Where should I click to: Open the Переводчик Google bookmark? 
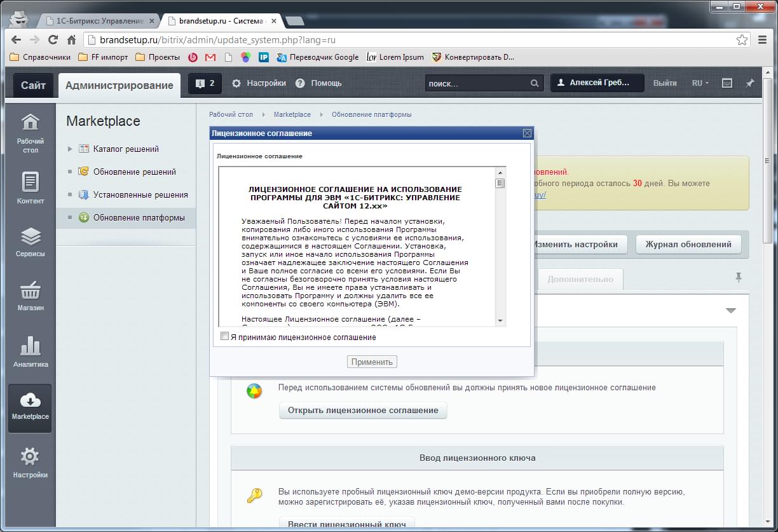point(317,57)
